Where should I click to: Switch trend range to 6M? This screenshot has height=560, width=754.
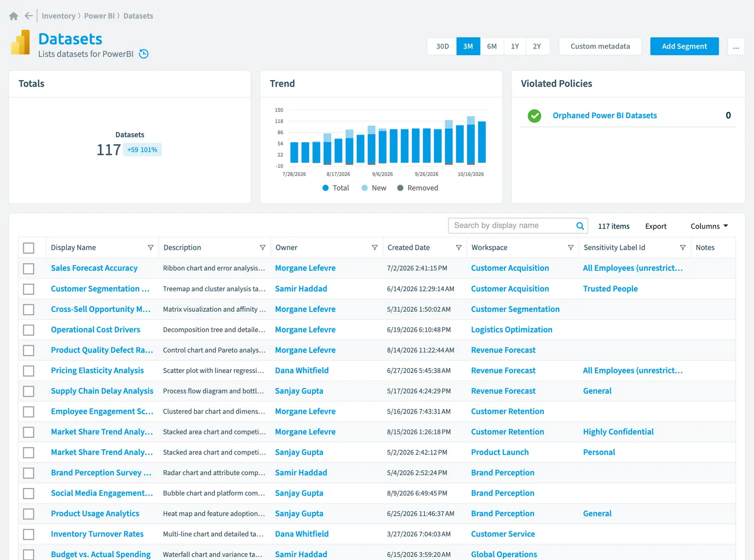click(x=492, y=47)
